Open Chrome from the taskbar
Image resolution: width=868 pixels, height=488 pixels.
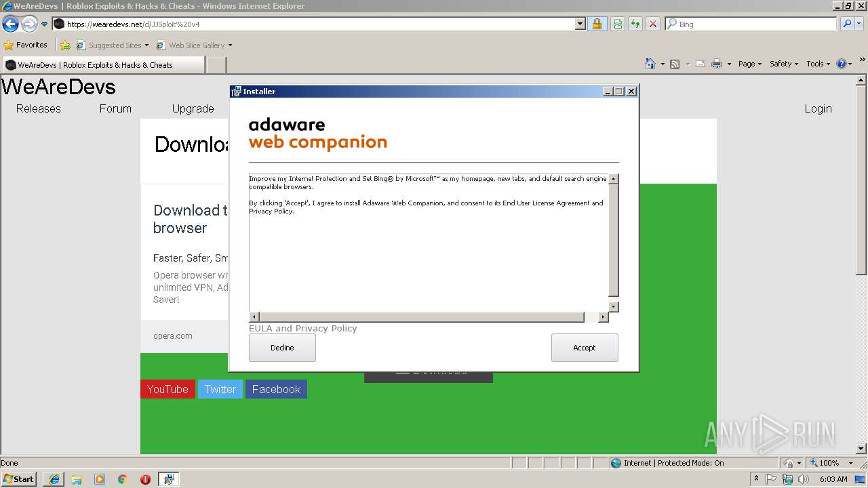tap(123, 479)
